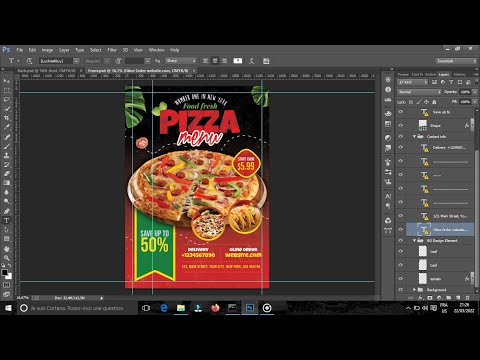This screenshot has width=480, height=360.
Task: Select the Lasso tool
Action: point(6,99)
